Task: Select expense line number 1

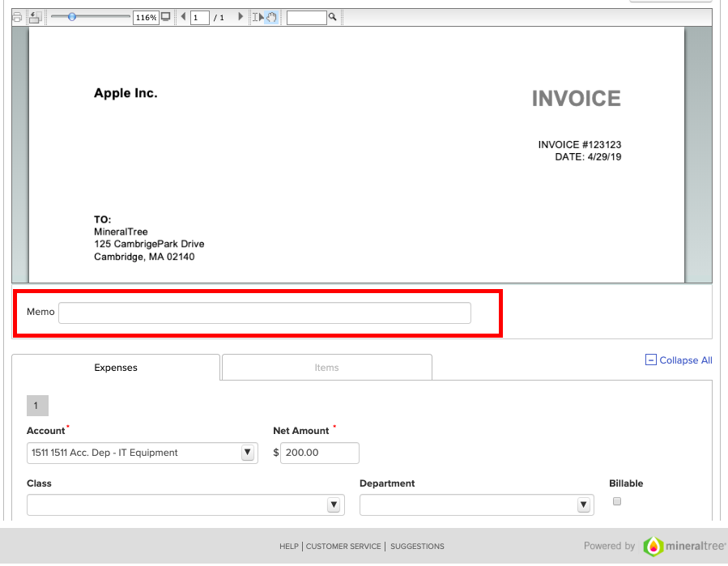Action: pyautogui.click(x=37, y=406)
